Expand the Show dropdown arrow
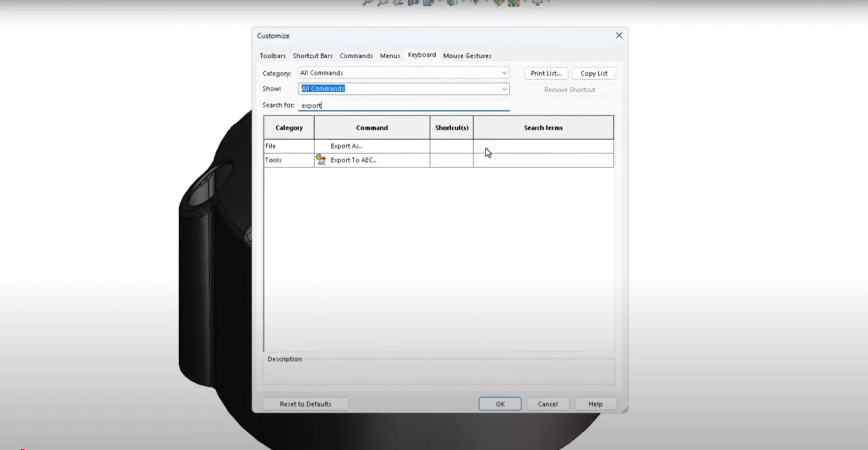Screen dimensions: 868x450 [x=504, y=89]
